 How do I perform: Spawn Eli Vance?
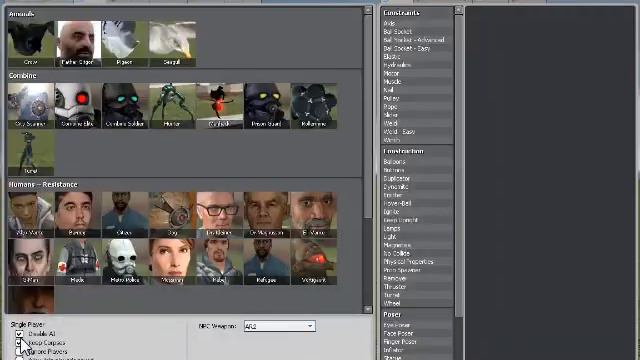[x=314, y=215]
